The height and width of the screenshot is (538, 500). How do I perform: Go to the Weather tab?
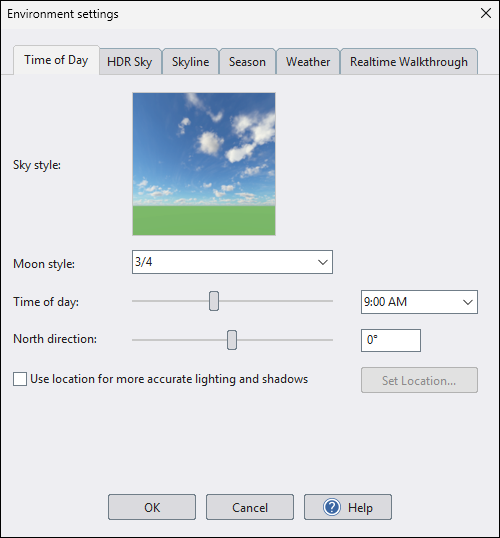tap(308, 62)
